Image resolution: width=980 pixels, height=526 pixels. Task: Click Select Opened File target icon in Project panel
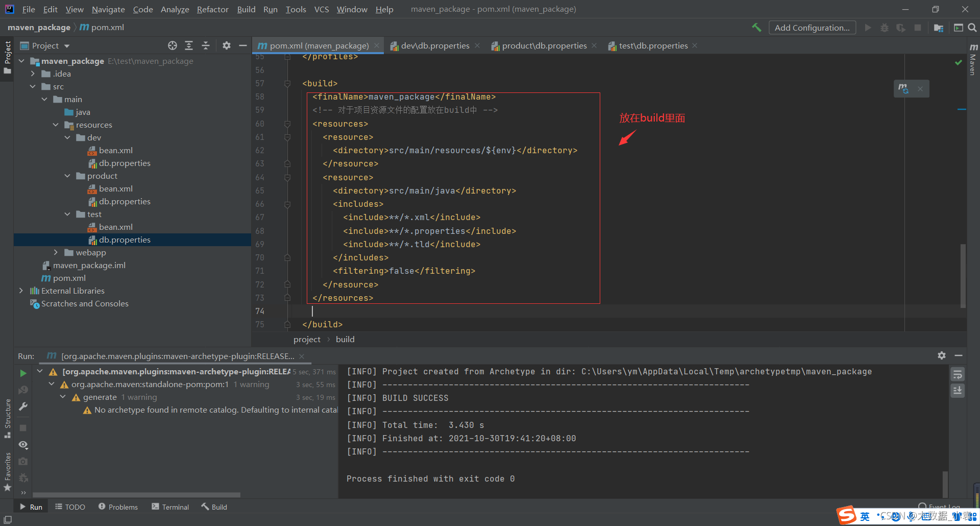point(173,45)
